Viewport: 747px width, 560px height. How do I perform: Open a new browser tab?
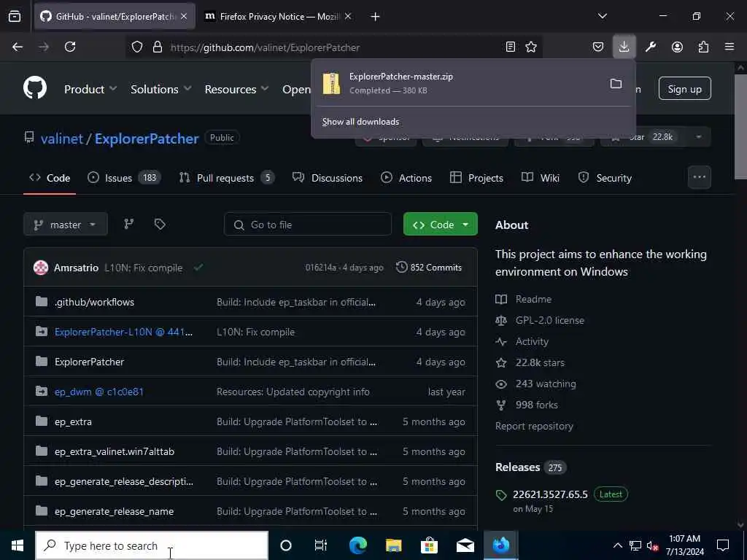point(375,17)
